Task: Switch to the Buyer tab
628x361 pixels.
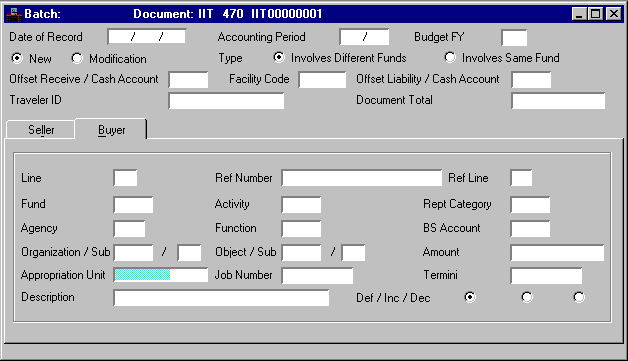Action: tap(111, 129)
